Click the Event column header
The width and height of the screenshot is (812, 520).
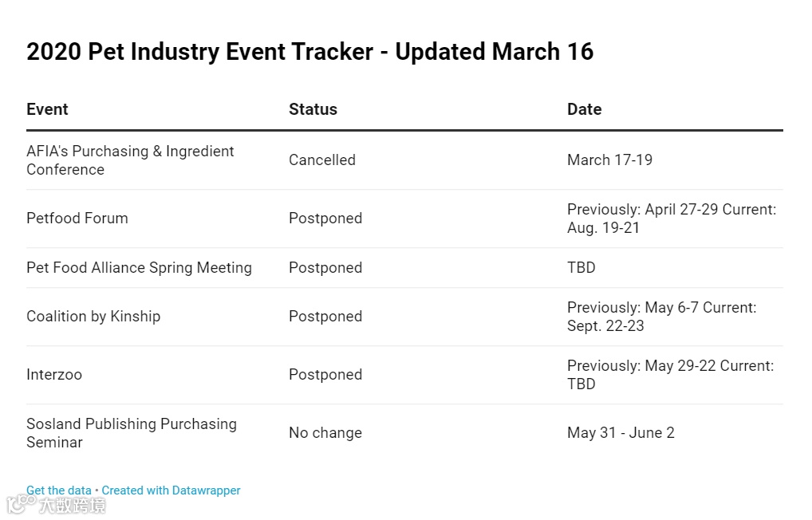(47, 109)
